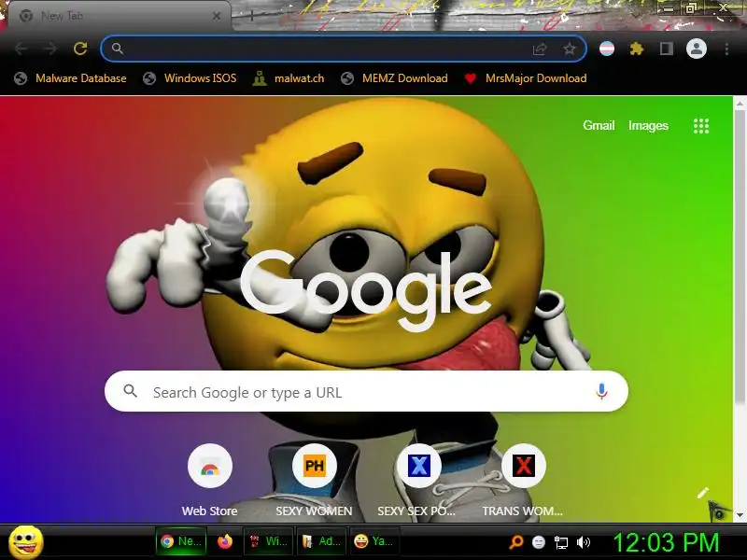Open the Web Store shortcut

tap(209, 480)
